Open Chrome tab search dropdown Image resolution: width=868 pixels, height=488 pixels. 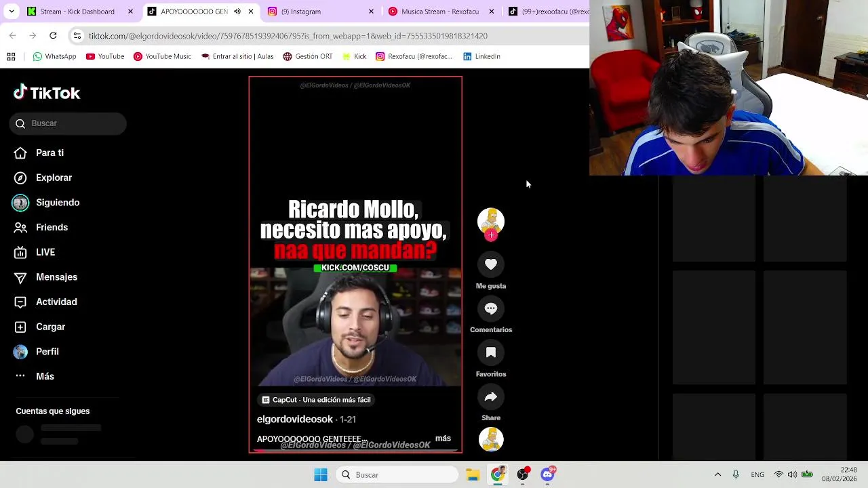coord(11,12)
